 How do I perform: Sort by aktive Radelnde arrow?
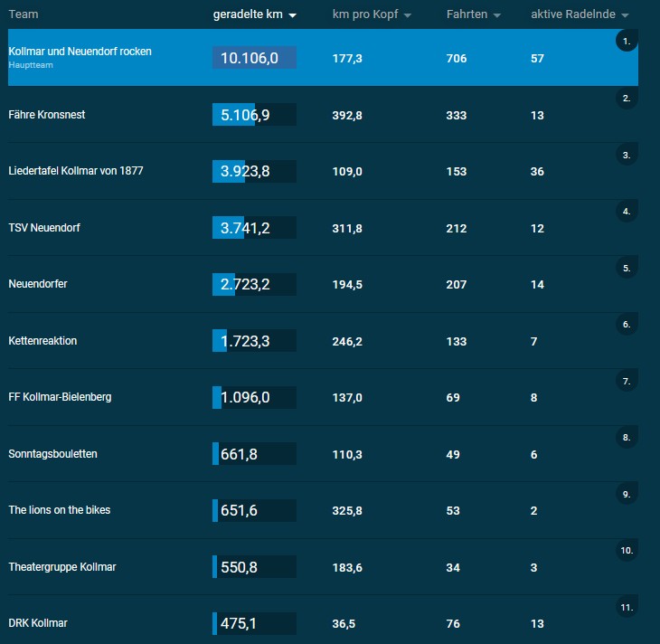pos(625,15)
